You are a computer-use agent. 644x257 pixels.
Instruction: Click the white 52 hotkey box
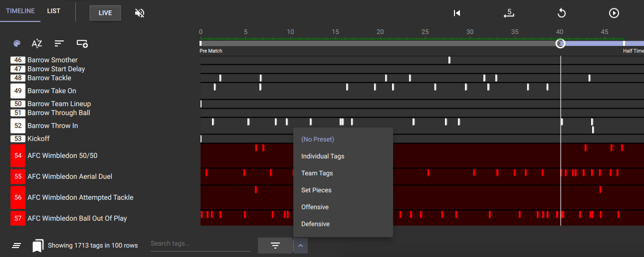point(18,126)
